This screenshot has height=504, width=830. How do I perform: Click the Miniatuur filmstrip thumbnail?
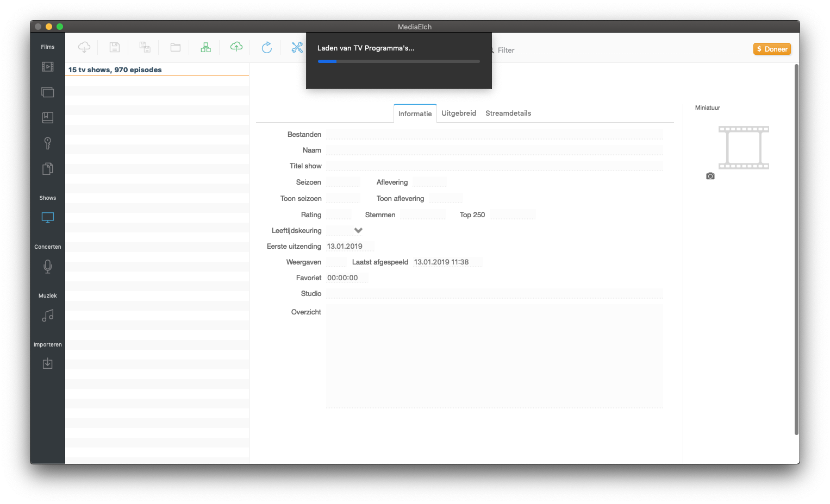coord(744,148)
